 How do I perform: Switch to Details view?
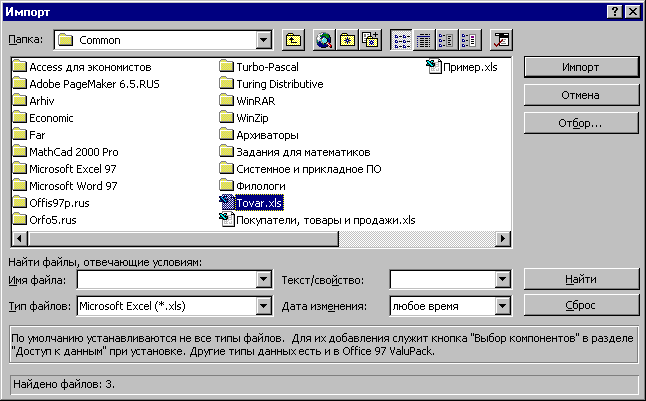pos(424,40)
